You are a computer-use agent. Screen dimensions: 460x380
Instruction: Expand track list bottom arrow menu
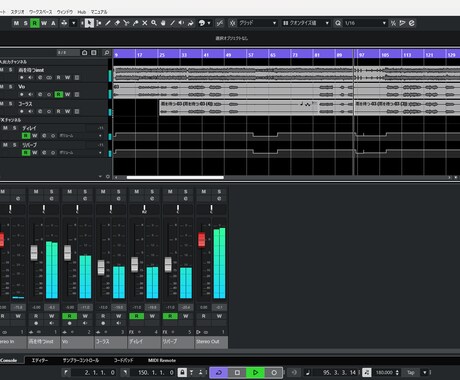pos(100,177)
